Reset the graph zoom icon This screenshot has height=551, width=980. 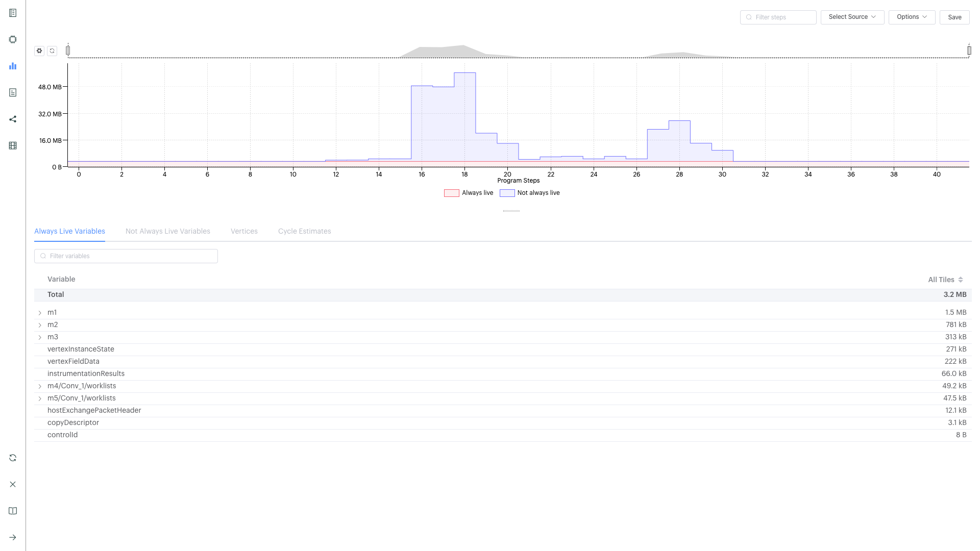pos(52,51)
